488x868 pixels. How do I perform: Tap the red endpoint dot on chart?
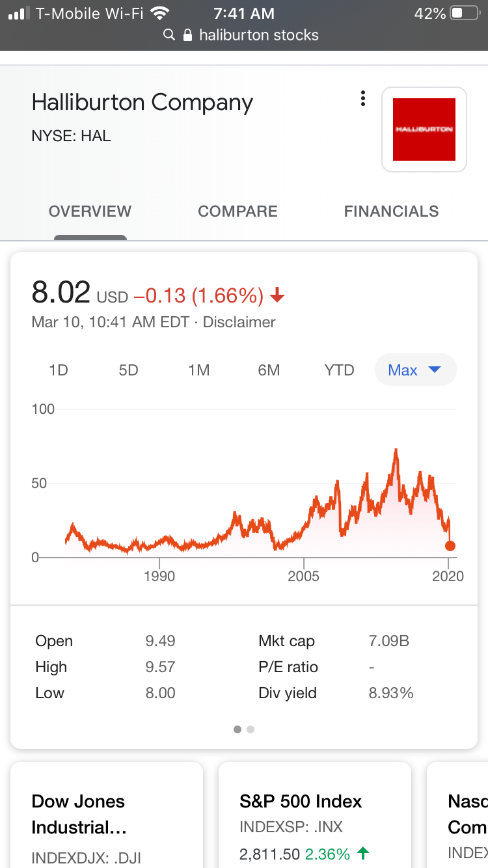(450, 546)
